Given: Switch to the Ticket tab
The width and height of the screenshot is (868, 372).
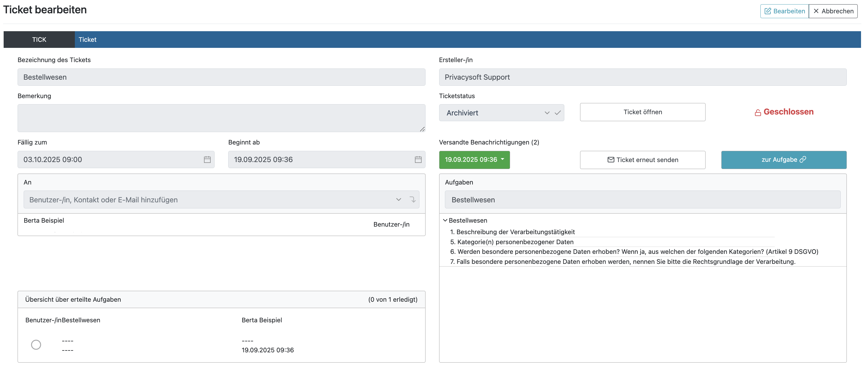Looking at the screenshot, I should (x=88, y=39).
